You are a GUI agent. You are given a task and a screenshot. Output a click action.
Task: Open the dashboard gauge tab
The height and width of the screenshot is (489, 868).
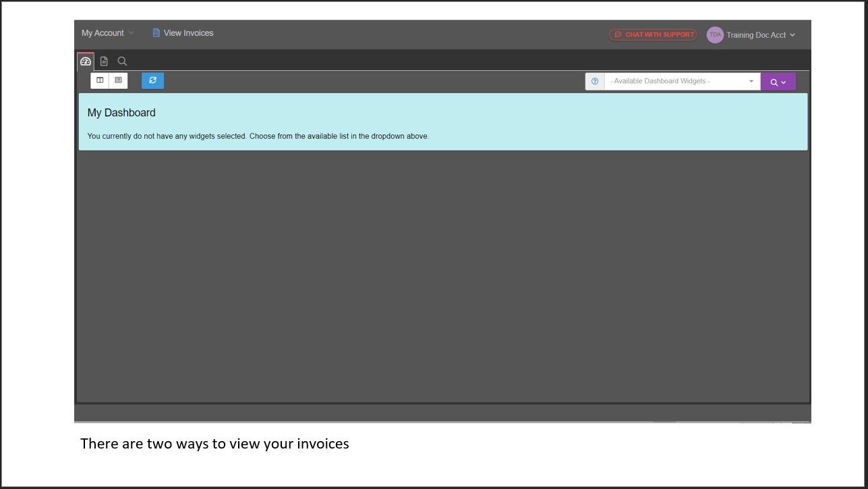(x=86, y=61)
